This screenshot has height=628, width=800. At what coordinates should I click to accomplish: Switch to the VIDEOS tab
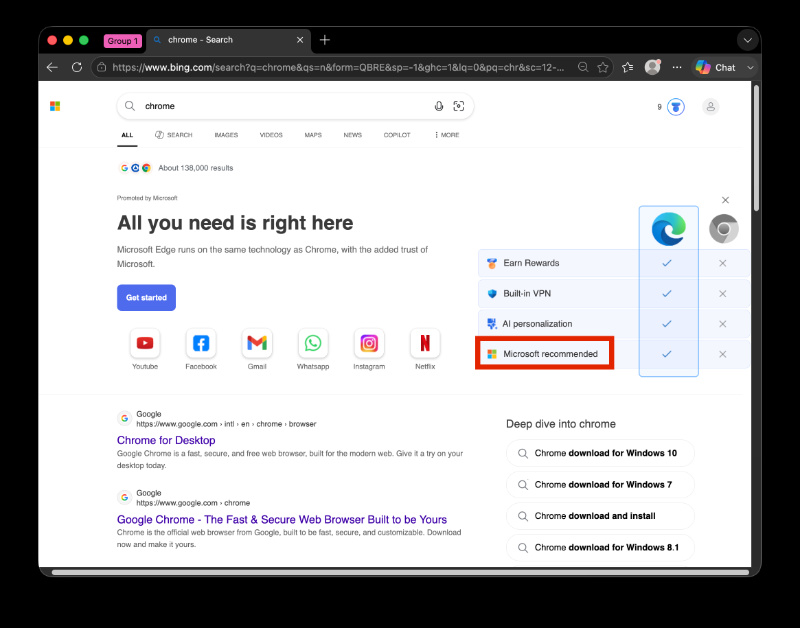(271, 135)
